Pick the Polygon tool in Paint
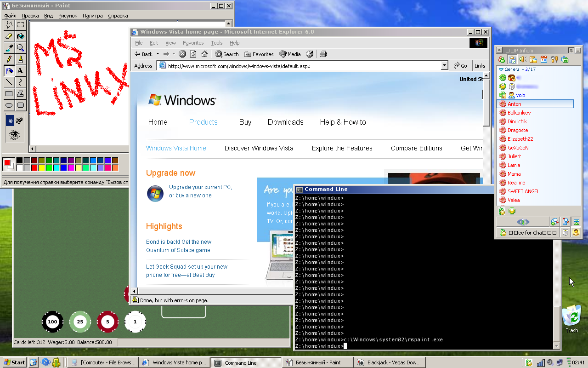 [20, 94]
